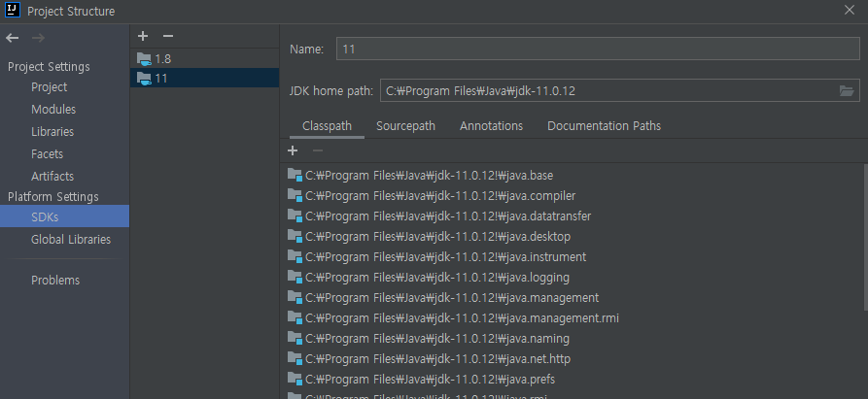Select the java.desktop classpath path
This screenshot has height=399, width=868.
437,237
